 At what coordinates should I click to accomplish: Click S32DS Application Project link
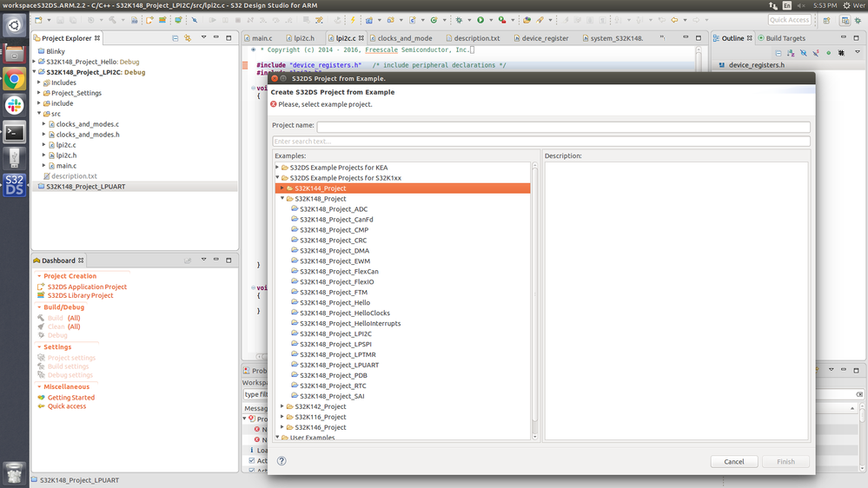(x=87, y=287)
